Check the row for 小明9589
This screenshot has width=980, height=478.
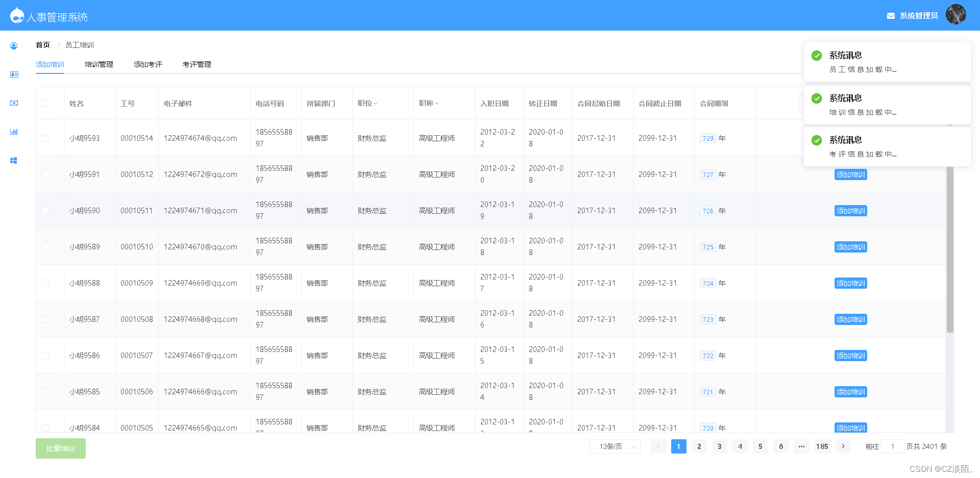pyautogui.click(x=45, y=247)
